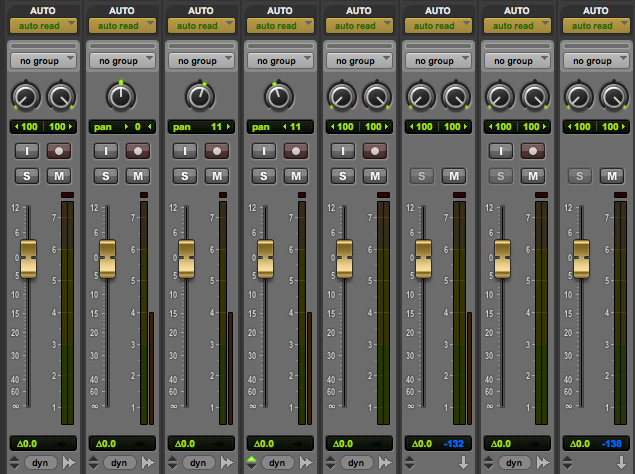Click dyn button on fifth channel
The image size is (635, 474).
tap(356, 463)
